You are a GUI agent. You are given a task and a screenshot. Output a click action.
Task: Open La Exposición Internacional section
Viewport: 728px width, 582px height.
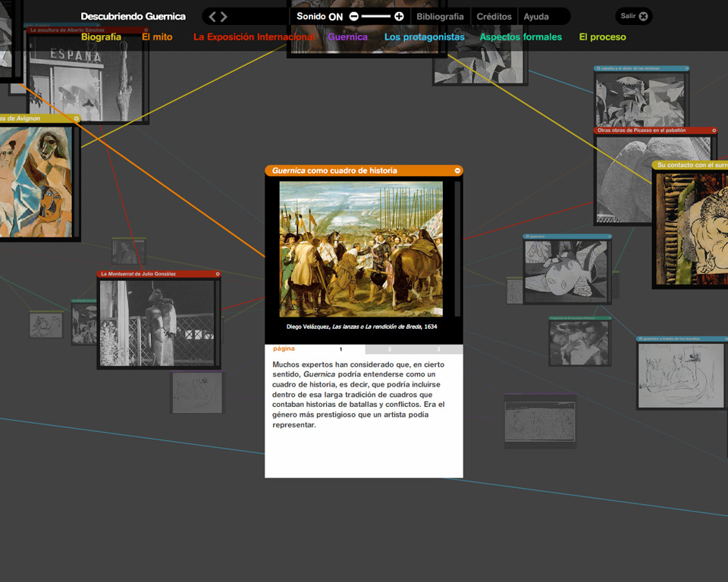coord(254,36)
